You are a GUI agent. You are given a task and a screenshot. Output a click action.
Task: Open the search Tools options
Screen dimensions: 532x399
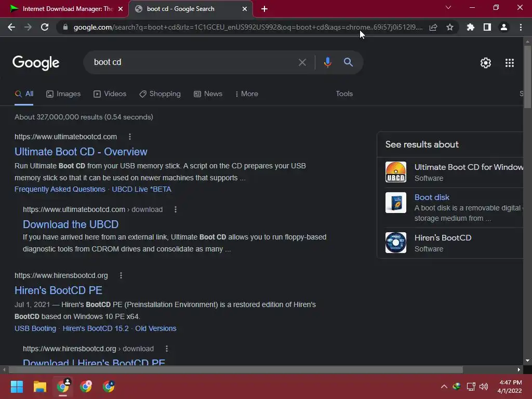tap(344, 94)
